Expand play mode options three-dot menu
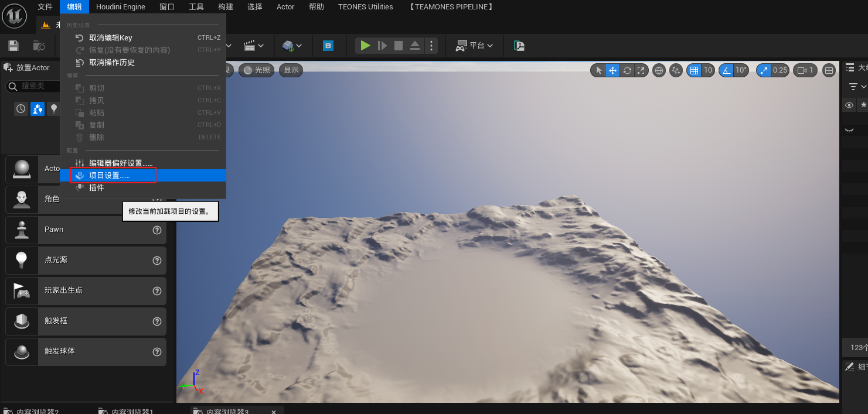This screenshot has height=414, width=868. tap(431, 46)
